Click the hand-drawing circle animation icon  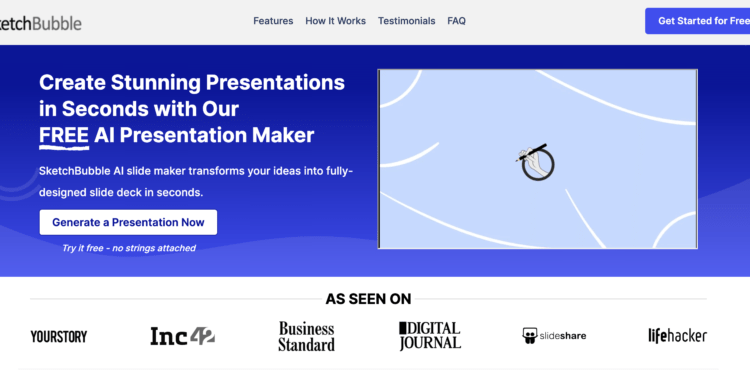pos(535,162)
